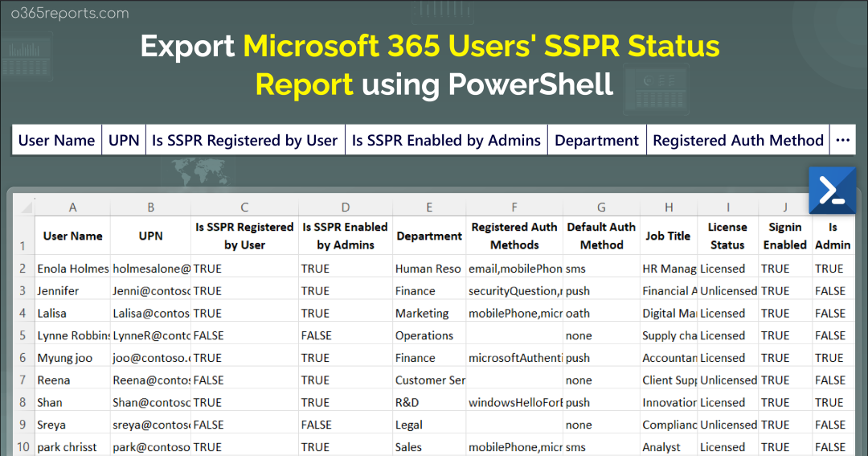Select column B header
The image size is (868, 456).
150,207
